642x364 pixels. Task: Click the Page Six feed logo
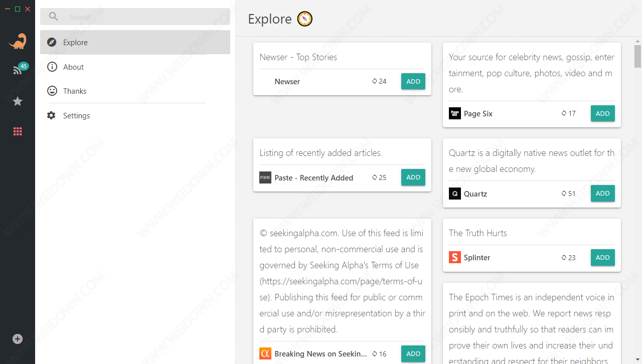coord(455,113)
